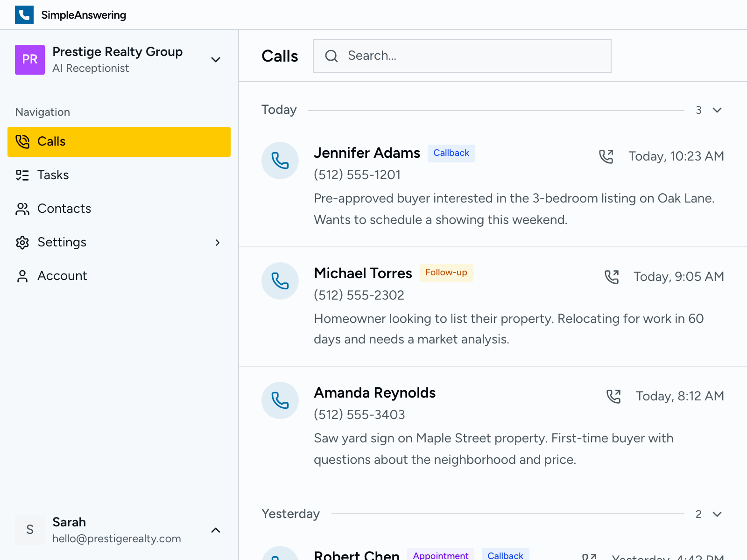Screen dimensions: 747x560
Task: Click the Callback tag on Jennifer Adams
Action: click(x=451, y=153)
